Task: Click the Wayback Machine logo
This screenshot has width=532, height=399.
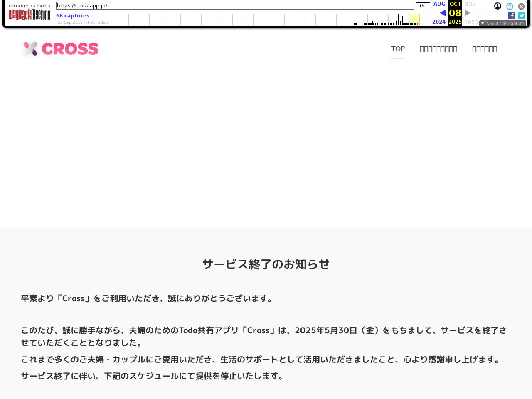Action: (x=30, y=13)
